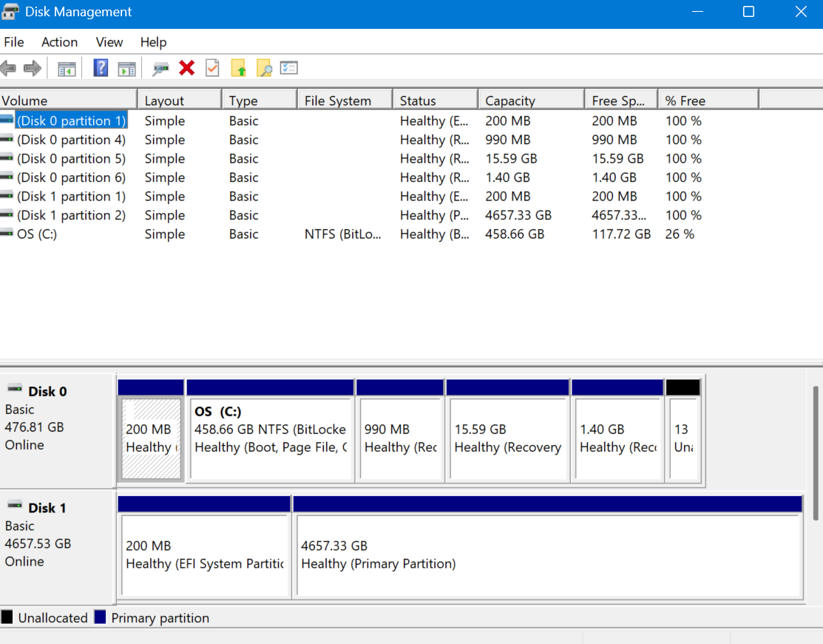Click the volume icon of OS (C:) row
The image size is (823, 644).
[7, 233]
